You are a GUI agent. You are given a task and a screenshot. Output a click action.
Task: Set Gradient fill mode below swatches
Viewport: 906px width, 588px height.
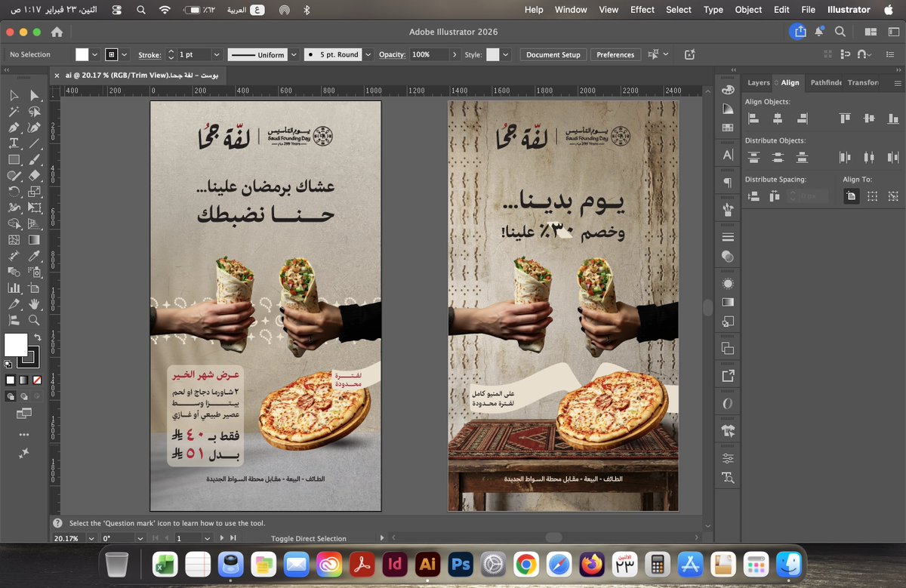22,380
